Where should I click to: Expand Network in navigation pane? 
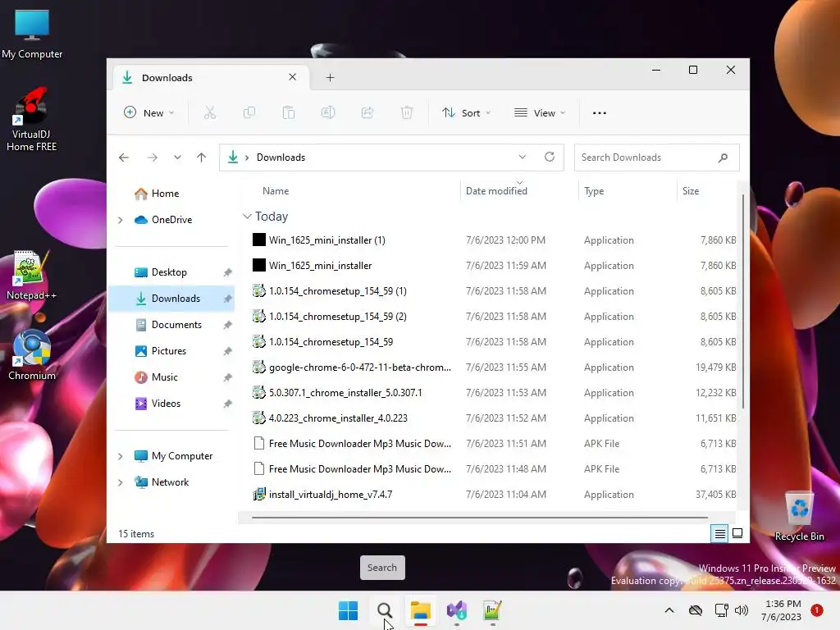pyautogui.click(x=121, y=482)
